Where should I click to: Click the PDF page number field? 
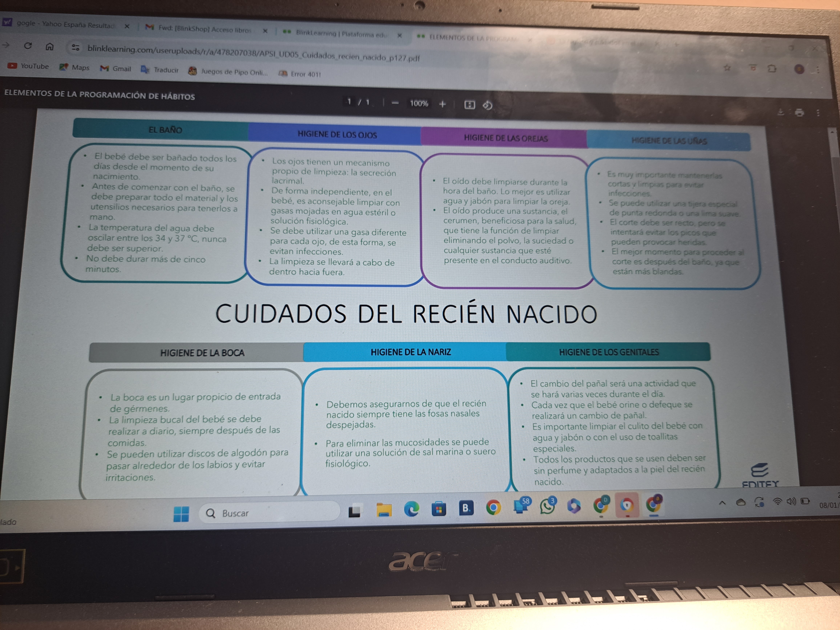349,101
